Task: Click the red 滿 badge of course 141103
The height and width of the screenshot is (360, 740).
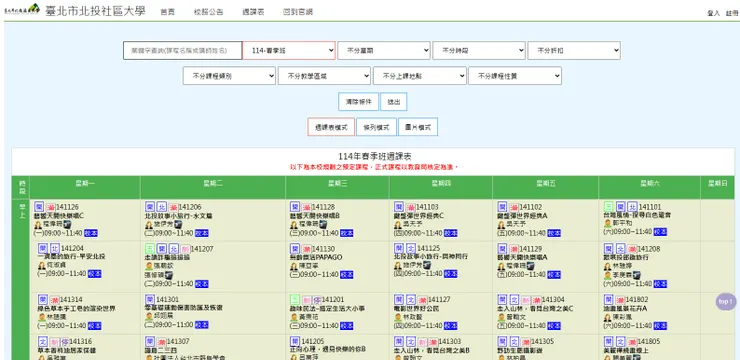Action: tap(411, 207)
